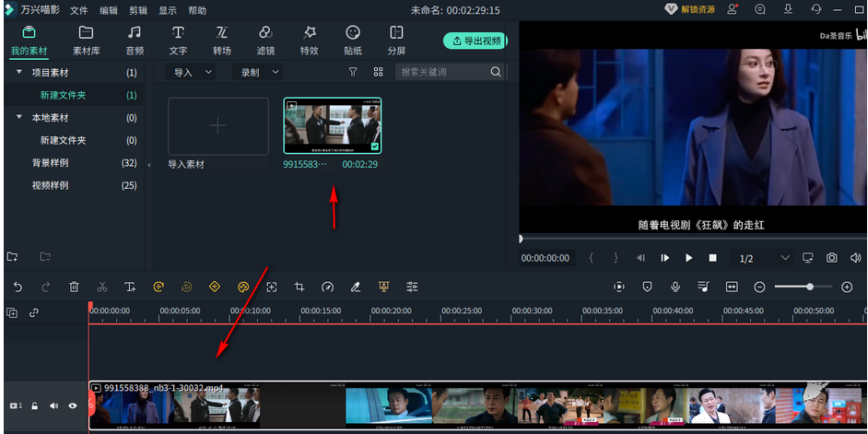
Task: Open the speed gauge tool
Action: pos(328,287)
